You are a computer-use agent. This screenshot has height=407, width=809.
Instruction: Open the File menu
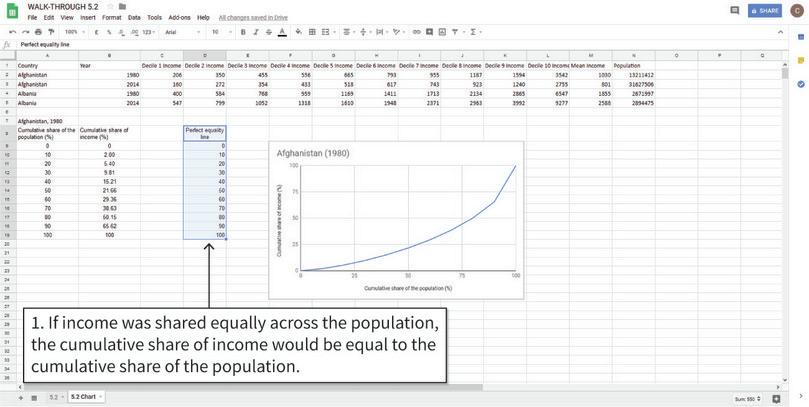tap(32, 18)
